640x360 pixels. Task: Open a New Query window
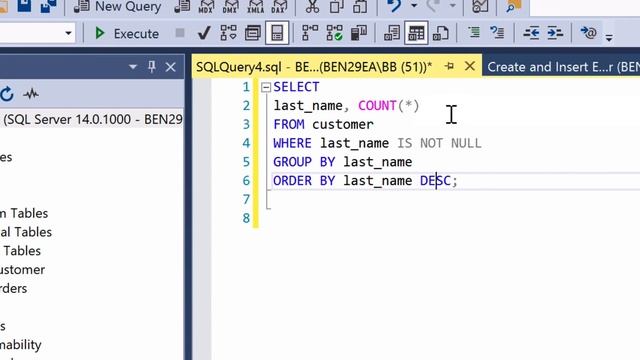click(x=118, y=6)
